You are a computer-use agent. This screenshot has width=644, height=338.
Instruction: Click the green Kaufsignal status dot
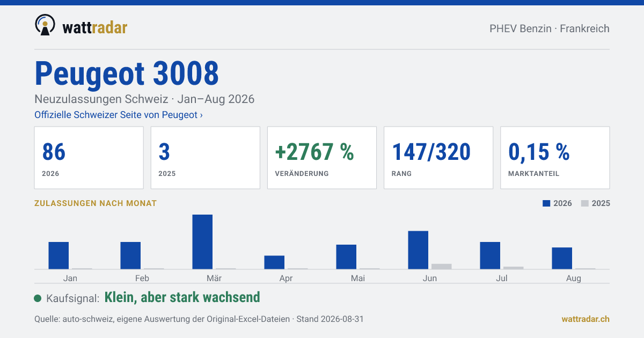coord(38,298)
